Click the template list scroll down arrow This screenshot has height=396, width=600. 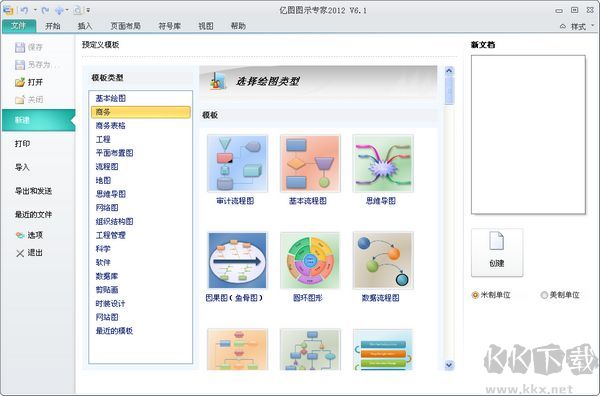(x=449, y=365)
